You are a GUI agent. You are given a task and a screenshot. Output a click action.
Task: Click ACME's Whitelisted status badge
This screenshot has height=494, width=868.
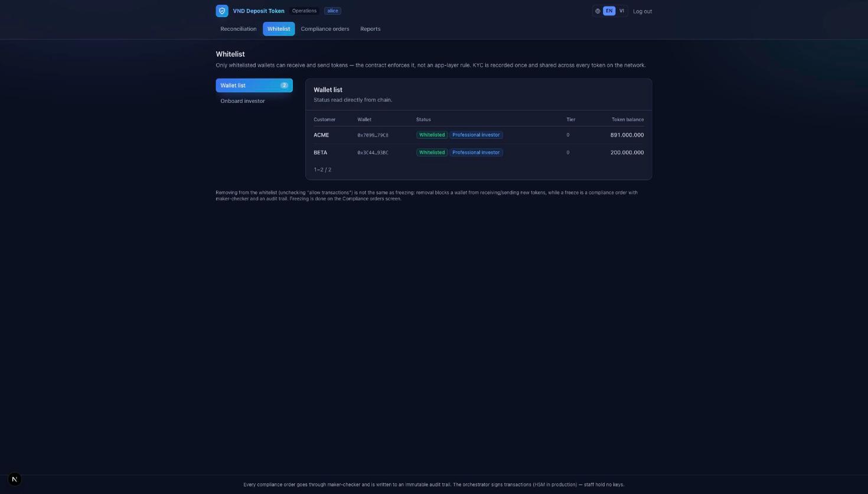pos(432,135)
